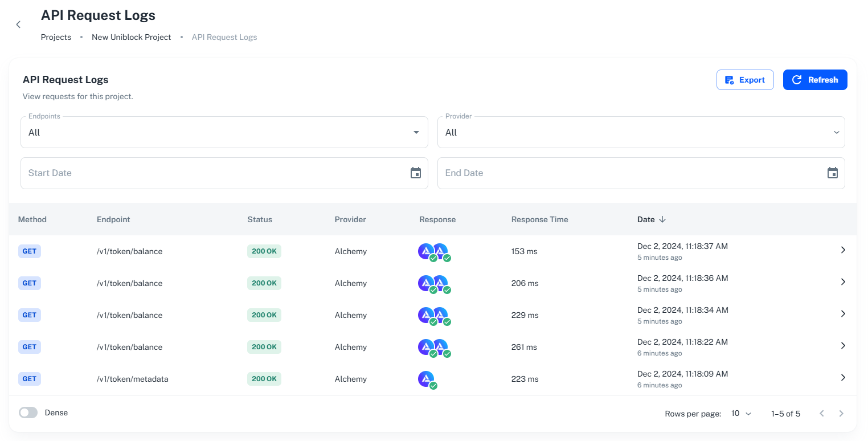Open the Start Date calendar picker
868x441 pixels.
click(416, 173)
